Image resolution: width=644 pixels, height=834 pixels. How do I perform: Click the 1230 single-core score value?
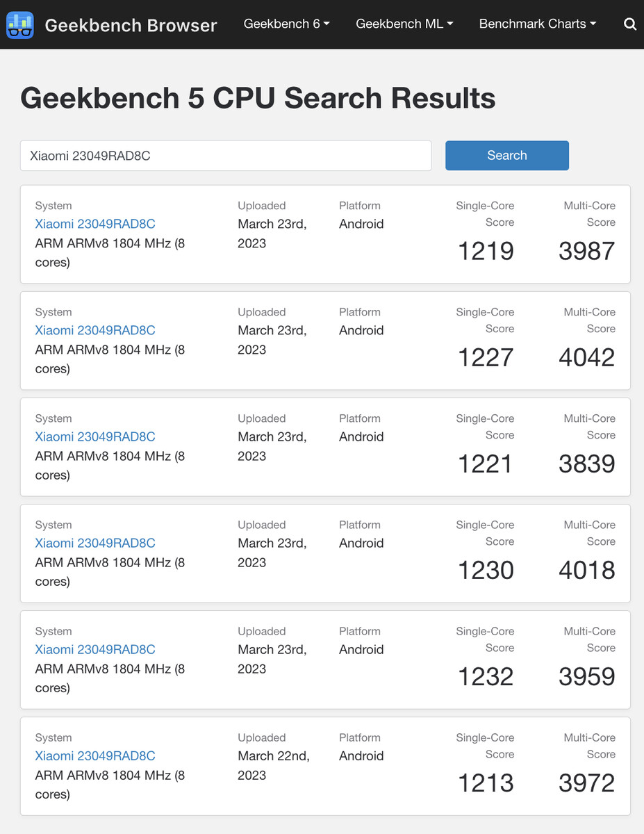tap(486, 570)
